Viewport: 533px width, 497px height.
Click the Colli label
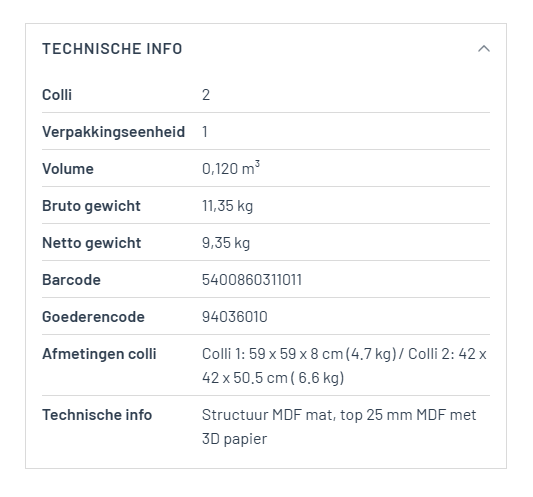57,95
